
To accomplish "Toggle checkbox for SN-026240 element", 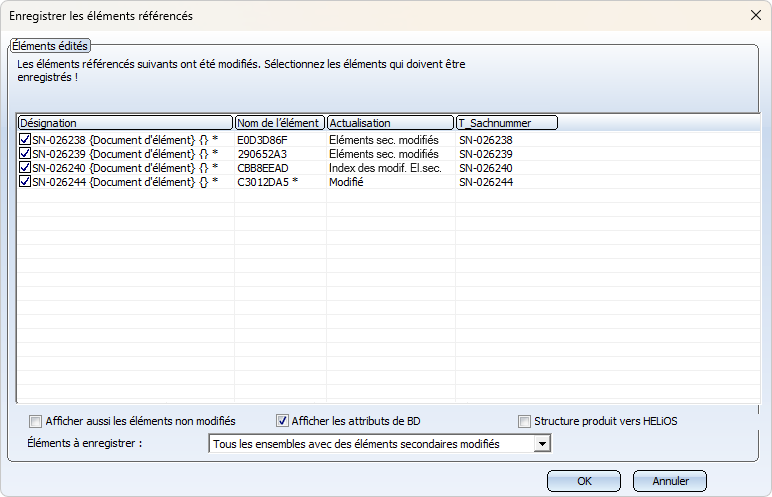I will pyautogui.click(x=25, y=168).
